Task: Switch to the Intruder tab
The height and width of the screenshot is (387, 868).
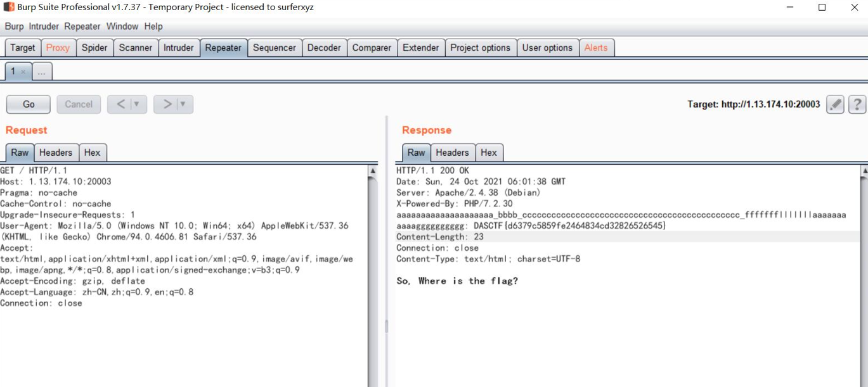Action: click(179, 48)
